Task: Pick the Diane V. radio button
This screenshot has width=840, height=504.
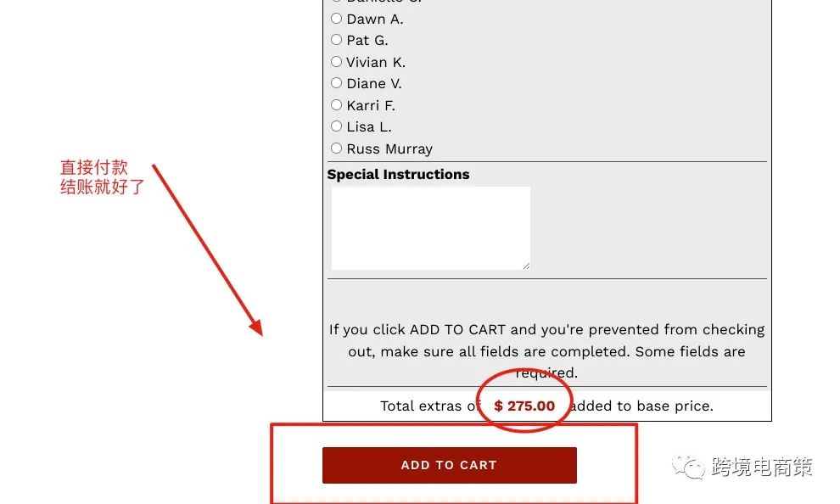Action: pyautogui.click(x=336, y=83)
